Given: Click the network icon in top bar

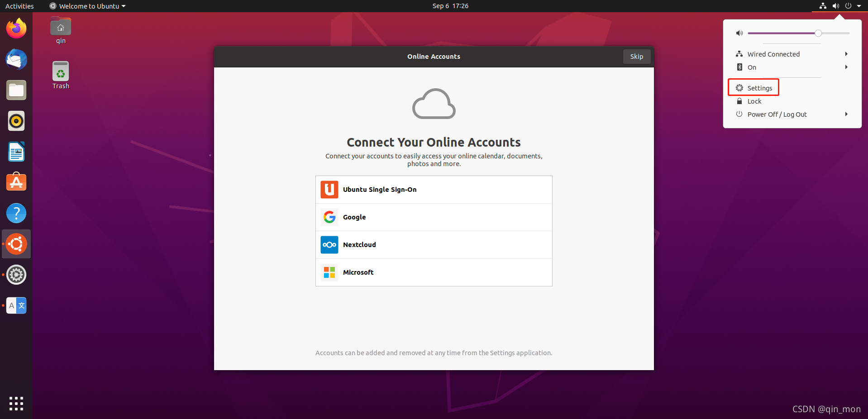Looking at the screenshot, I should click(x=823, y=6).
